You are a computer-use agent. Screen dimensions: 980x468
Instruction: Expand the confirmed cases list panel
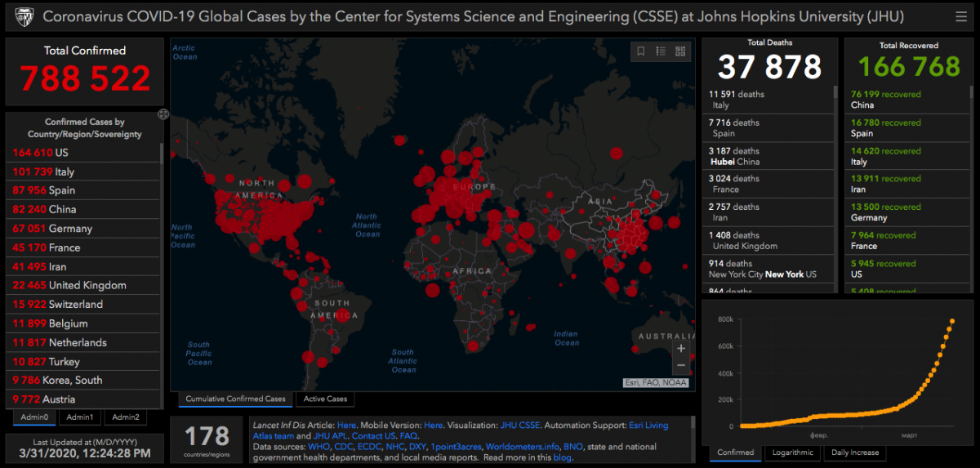click(163, 114)
